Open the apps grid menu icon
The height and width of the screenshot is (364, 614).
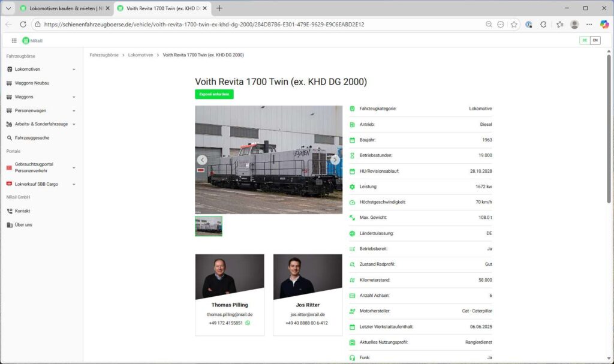tap(14, 40)
